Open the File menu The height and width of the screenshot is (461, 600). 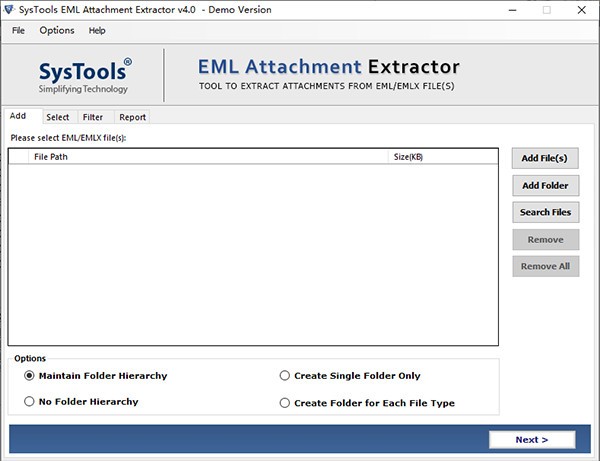[18, 31]
